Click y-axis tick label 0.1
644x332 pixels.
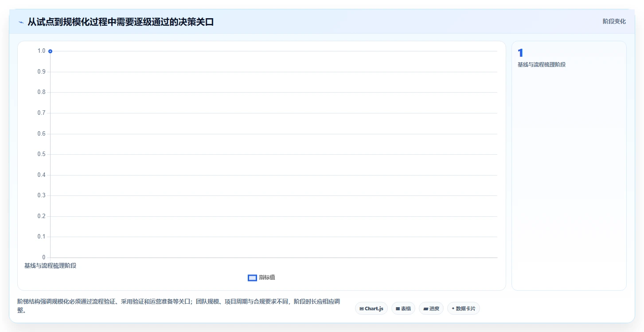[x=41, y=237]
